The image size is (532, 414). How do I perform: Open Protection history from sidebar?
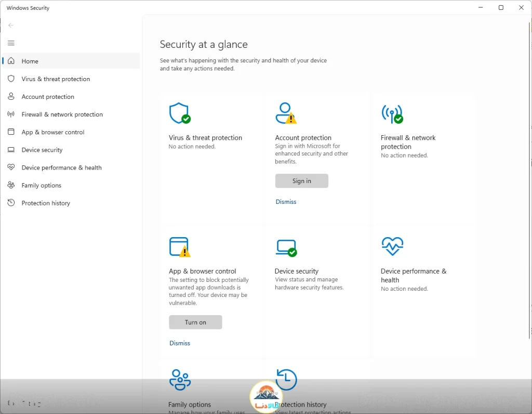coord(71,203)
